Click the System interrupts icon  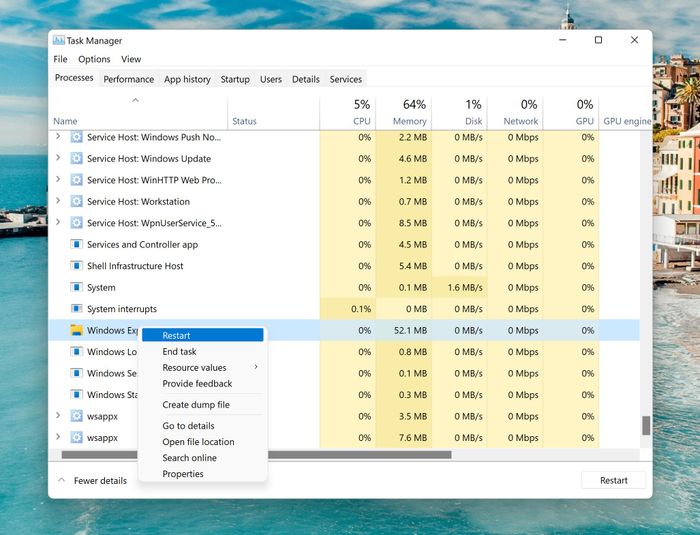(x=77, y=309)
